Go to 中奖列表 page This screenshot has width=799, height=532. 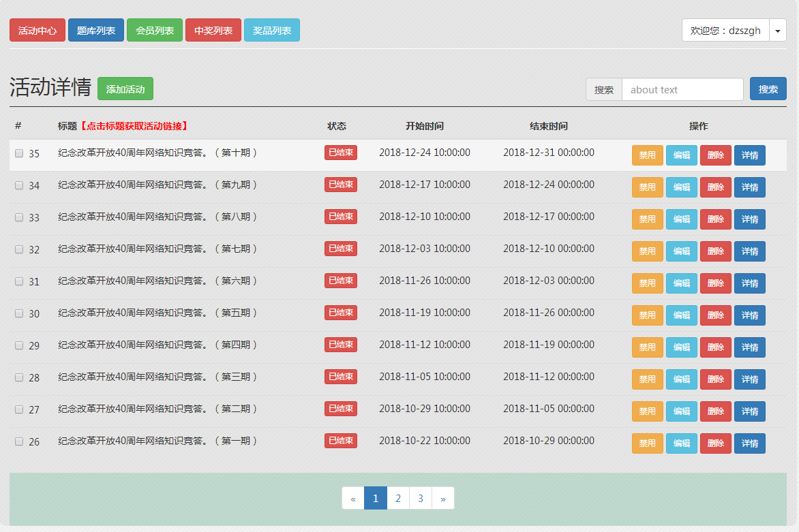tap(213, 30)
